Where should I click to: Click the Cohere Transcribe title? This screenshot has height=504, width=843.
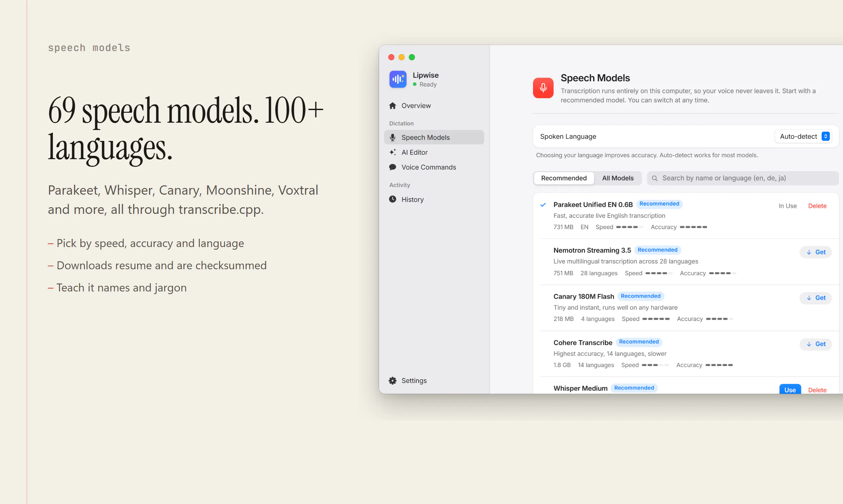point(582,343)
